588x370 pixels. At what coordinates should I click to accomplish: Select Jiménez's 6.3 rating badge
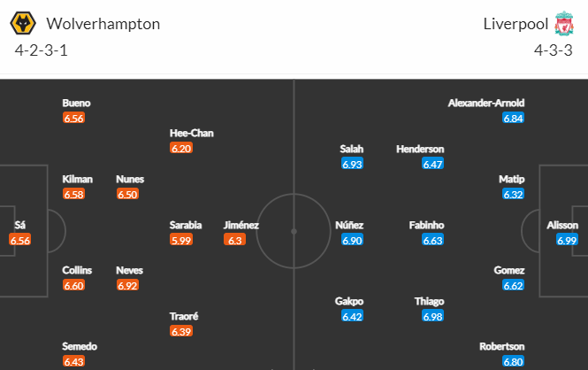click(234, 240)
